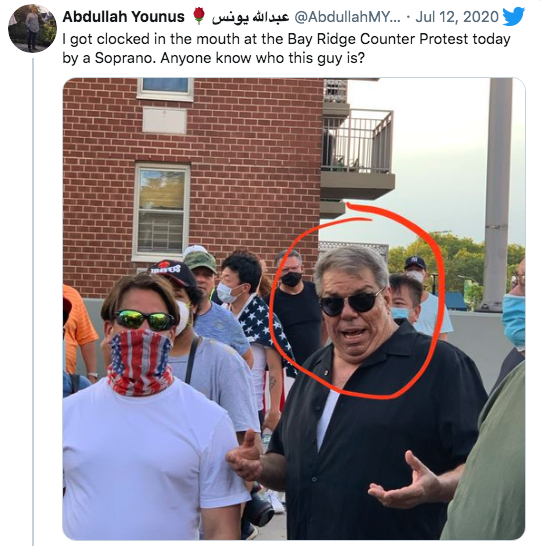Open the attached protest photo
Viewport: 540px width, 548px height.
tap(294, 309)
